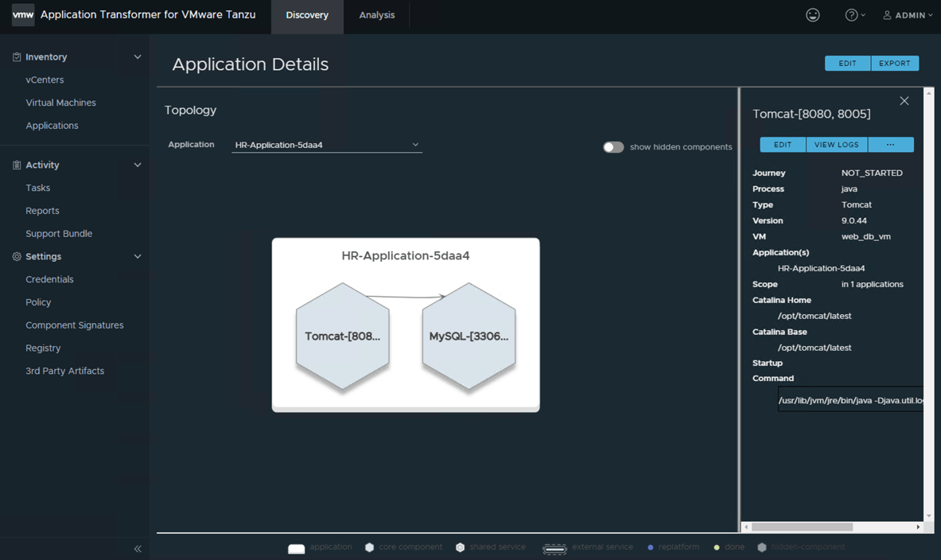Click the external service icon in the legend
Image resolution: width=941 pixels, height=560 pixels.
click(x=554, y=546)
